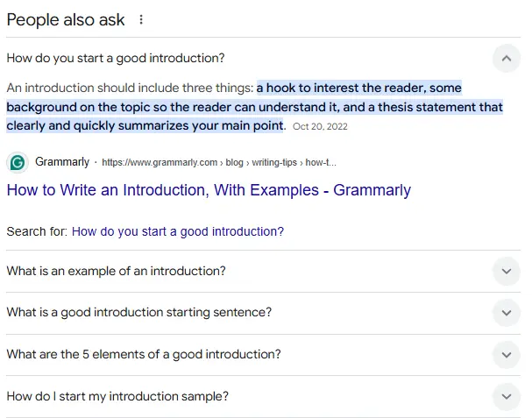Open 'What is a good introduction starting sentence?'

138,313
